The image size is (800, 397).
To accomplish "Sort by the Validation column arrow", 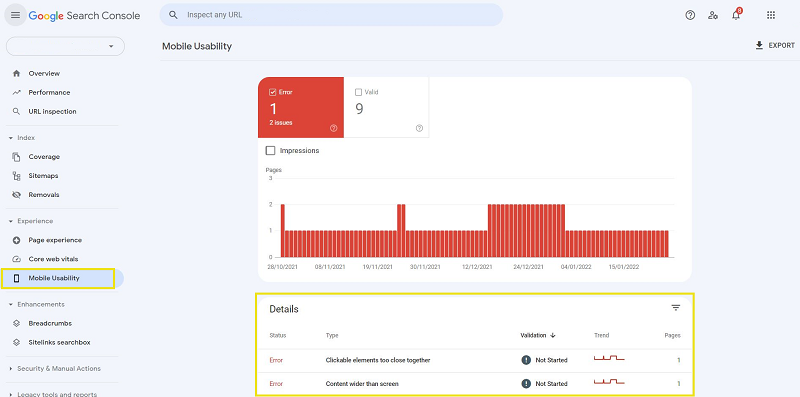I will point(553,335).
